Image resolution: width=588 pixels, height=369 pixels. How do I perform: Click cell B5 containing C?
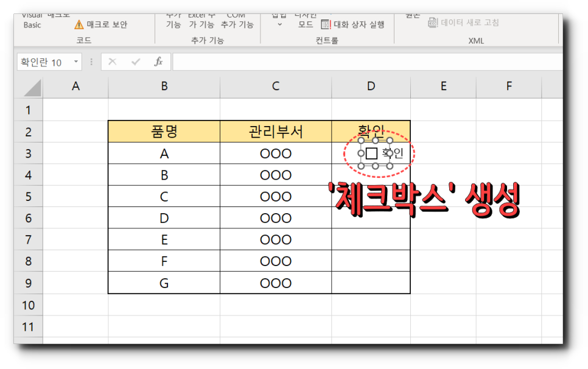click(164, 197)
